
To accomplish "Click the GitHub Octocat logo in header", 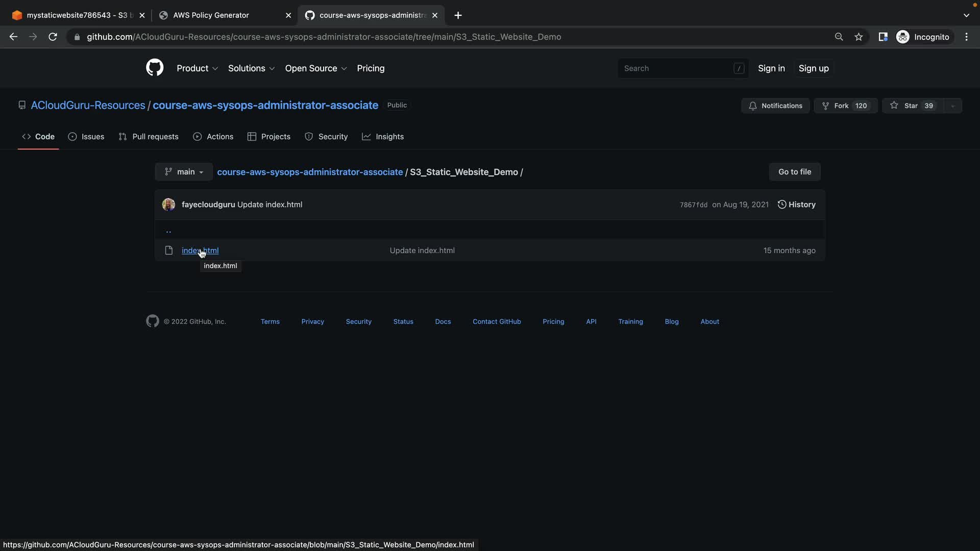I will [155, 68].
